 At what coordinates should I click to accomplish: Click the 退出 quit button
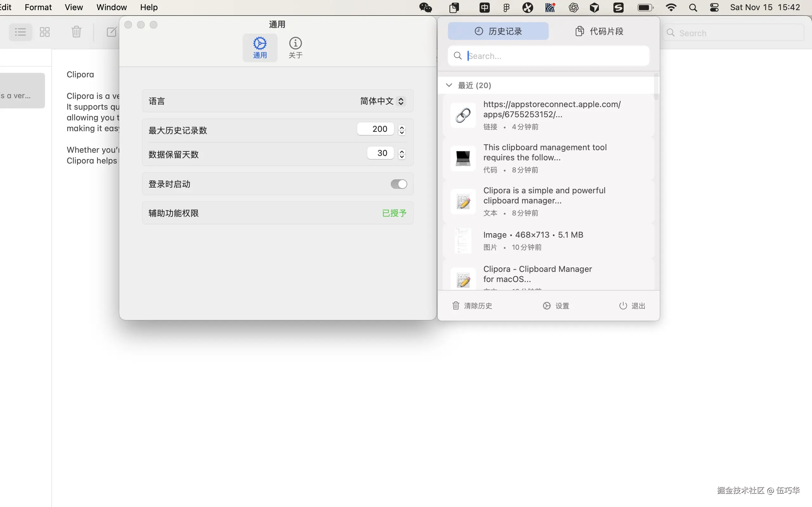[632, 305]
